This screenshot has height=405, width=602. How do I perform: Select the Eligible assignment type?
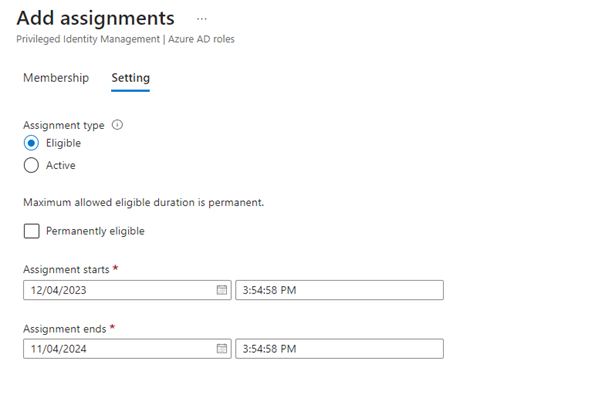pos(31,144)
